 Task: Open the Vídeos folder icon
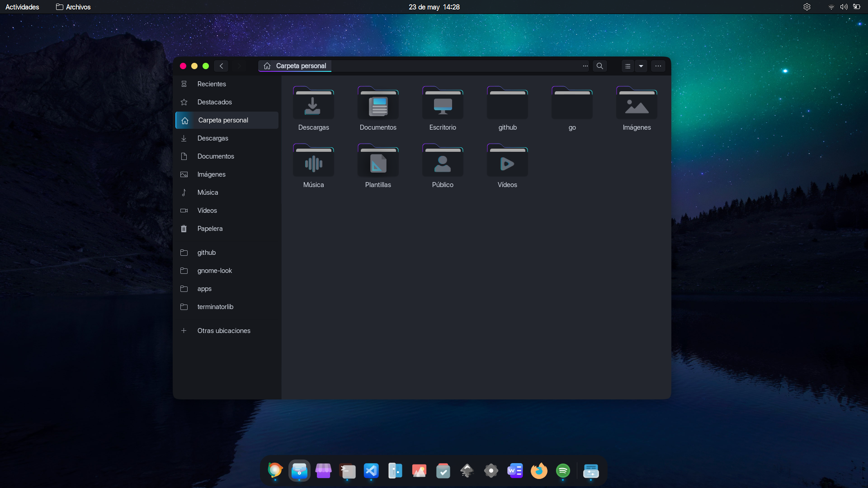tap(507, 160)
